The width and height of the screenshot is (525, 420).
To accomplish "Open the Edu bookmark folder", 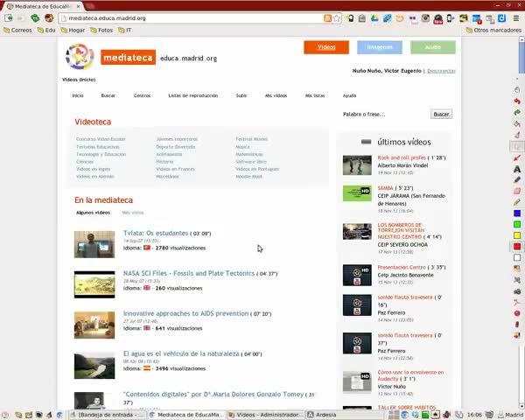I will [x=46, y=30].
